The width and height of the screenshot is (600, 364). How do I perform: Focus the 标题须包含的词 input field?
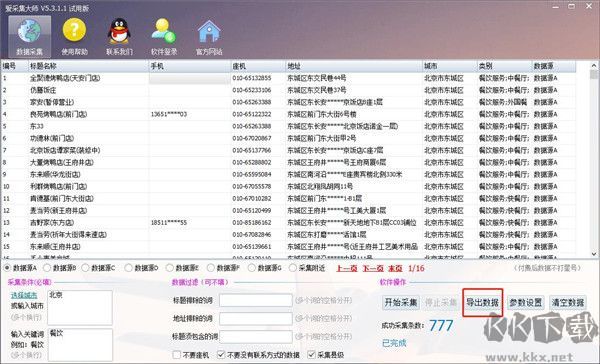pyautogui.click(x=256, y=337)
